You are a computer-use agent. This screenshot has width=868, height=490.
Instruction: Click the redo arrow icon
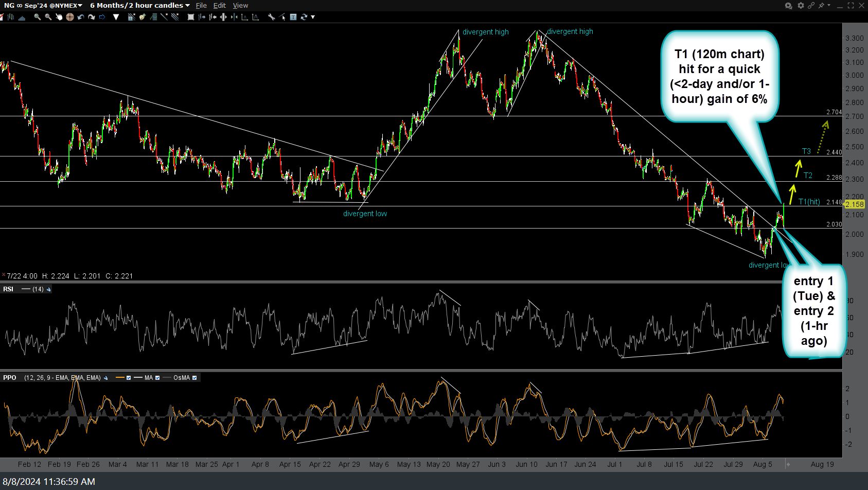tap(92, 17)
